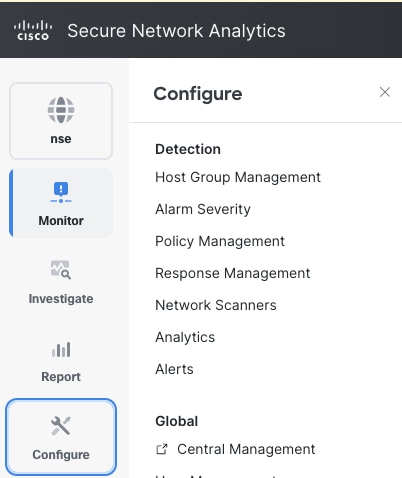This screenshot has height=478, width=402.
Task: Click the Monitor label in sidebar
Action: point(61,221)
